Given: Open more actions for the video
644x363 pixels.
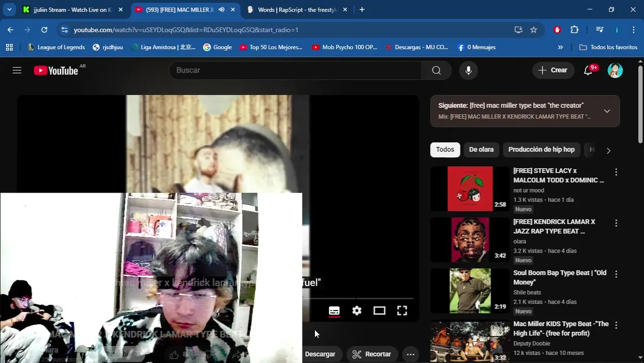Looking at the screenshot, I should coord(411,354).
